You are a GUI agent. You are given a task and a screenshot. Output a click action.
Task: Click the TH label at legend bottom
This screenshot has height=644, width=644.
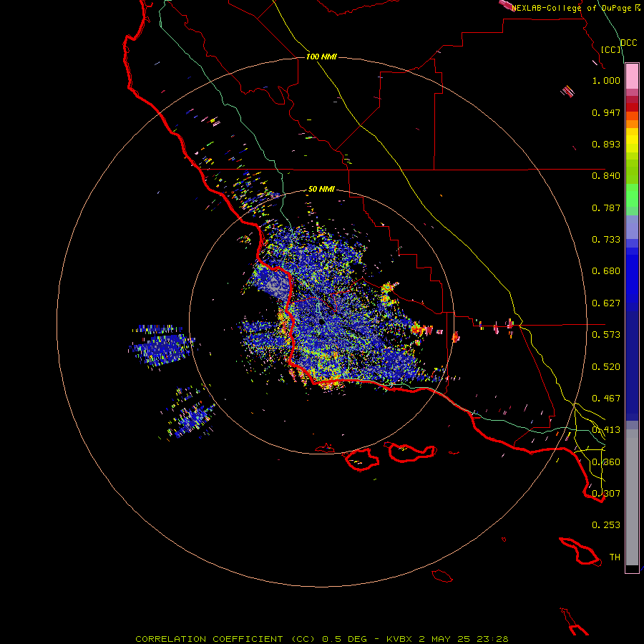615,557
